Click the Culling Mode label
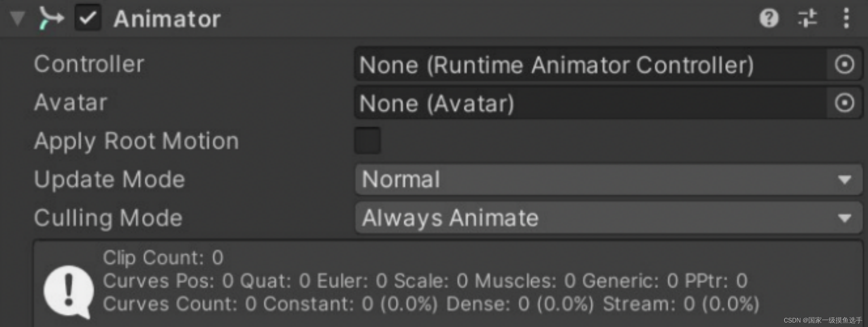The height and width of the screenshot is (327, 868). click(x=108, y=218)
